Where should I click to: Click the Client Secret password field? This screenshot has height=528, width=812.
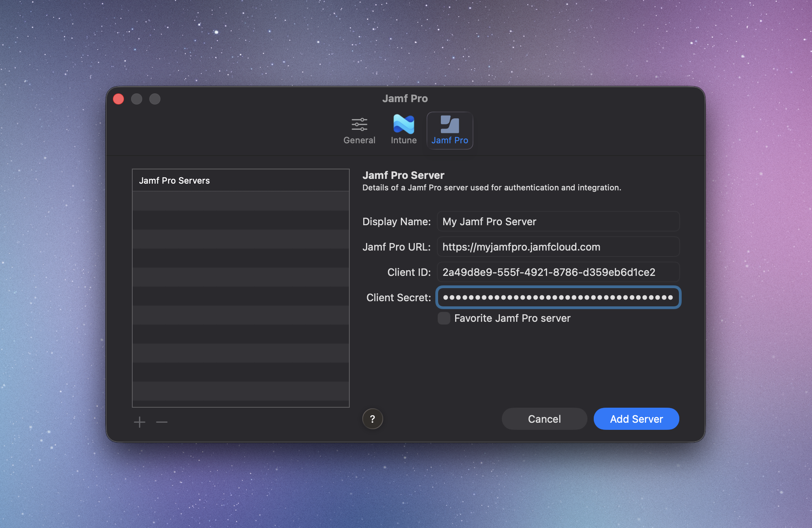pyautogui.click(x=558, y=298)
